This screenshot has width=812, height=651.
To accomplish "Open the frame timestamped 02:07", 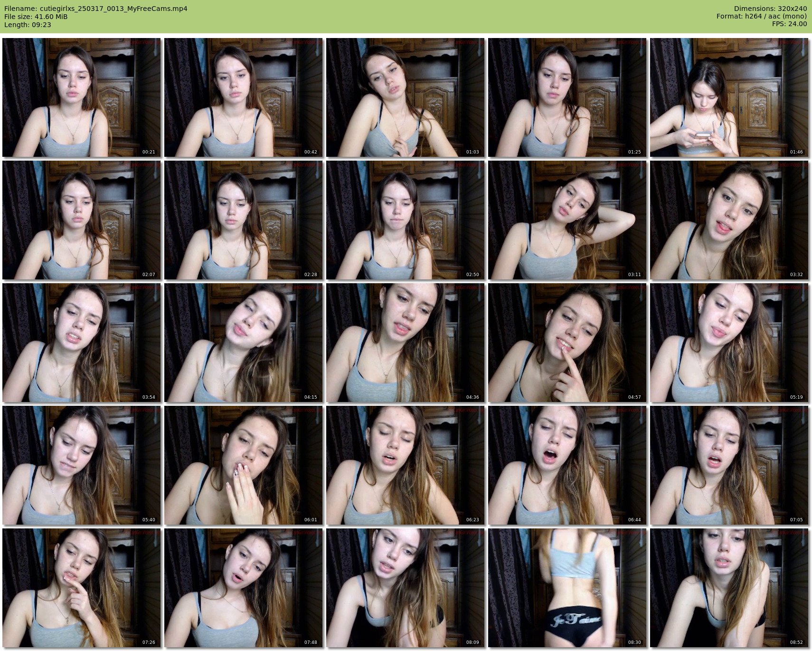I will (81, 220).
